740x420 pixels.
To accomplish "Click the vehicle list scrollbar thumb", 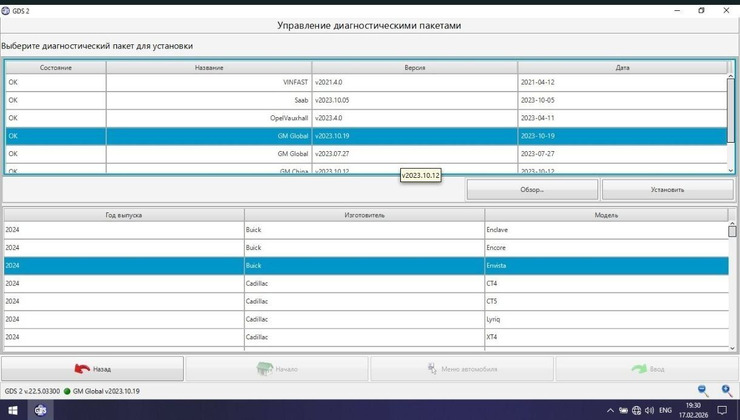I will click(732, 231).
